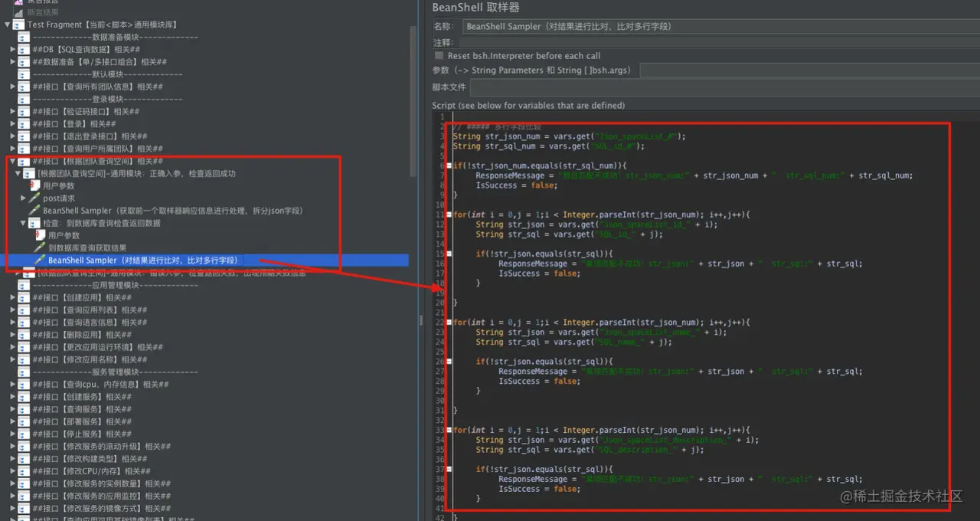This screenshot has width=980, height=521.
Task: Fold the for loop at code line 22
Action: (449, 323)
